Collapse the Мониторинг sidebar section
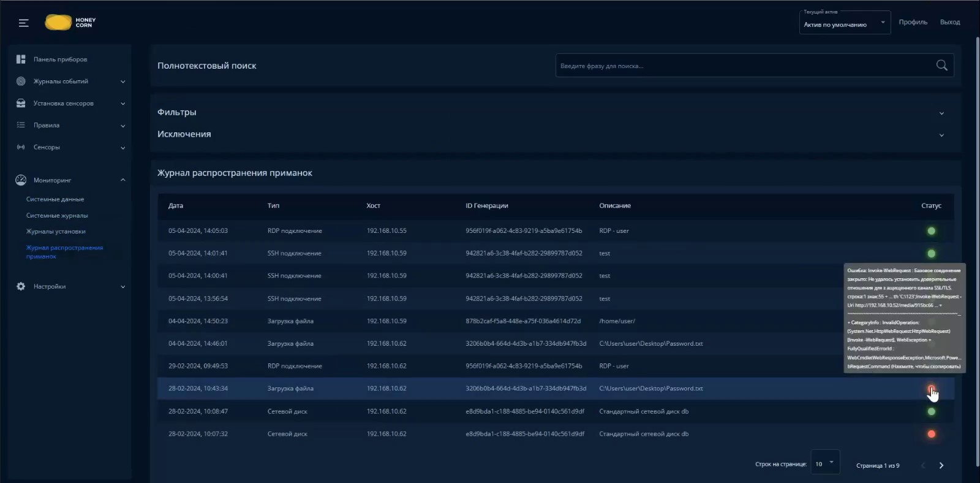 click(70, 180)
